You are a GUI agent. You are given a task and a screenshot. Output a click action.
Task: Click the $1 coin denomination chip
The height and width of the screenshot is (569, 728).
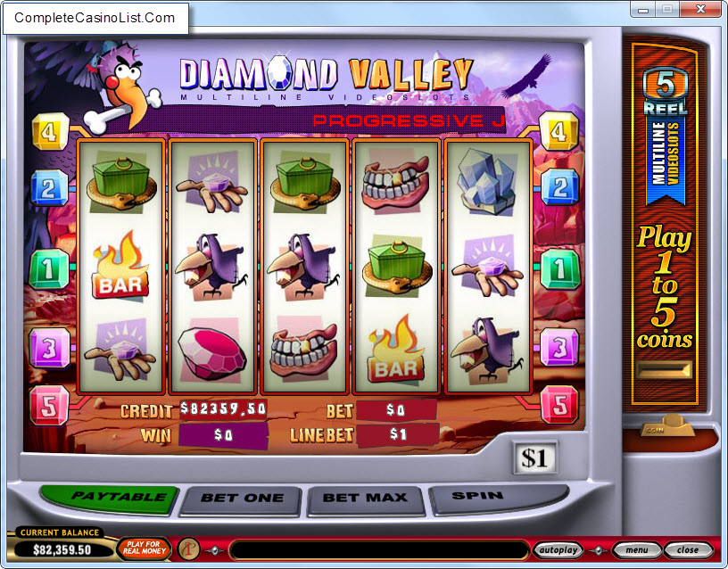click(x=534, y=458)
